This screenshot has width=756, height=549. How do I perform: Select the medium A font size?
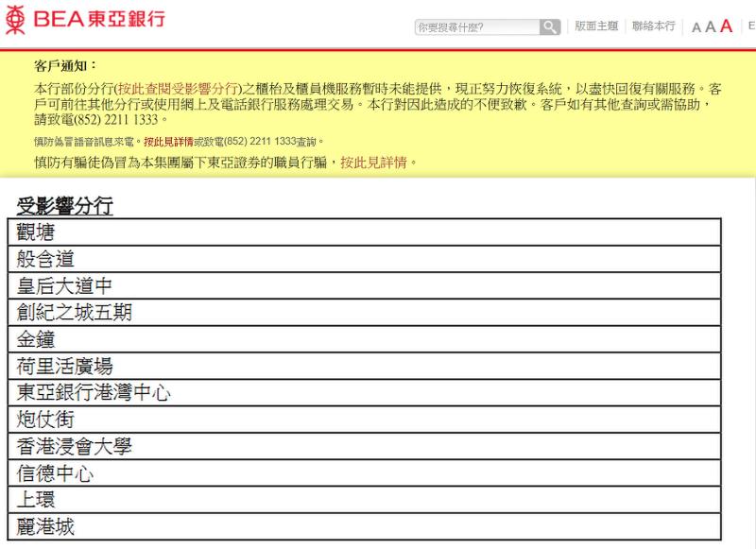[x=710, y=27]
